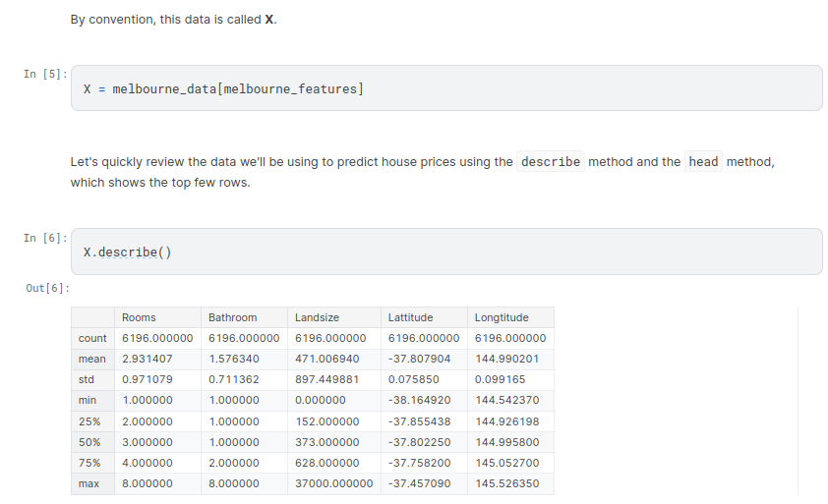Viewport: 828px width, 504px height.
Task: Select the Landsize column header
Action: click(317, 317)
